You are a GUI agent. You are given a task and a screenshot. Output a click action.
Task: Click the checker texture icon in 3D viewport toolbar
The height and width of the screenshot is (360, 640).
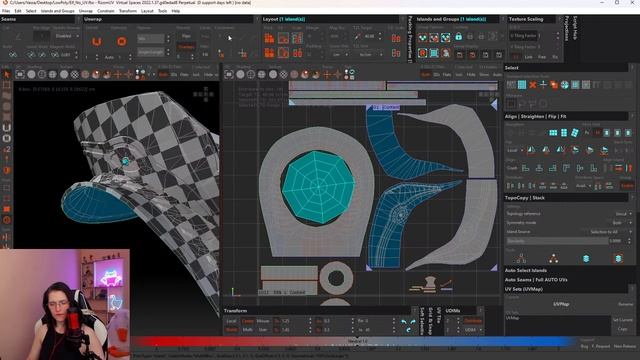click(x=75, y=74)
